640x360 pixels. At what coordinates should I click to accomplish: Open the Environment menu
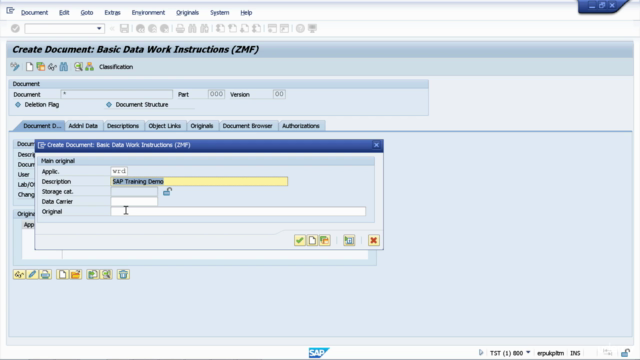pos(148,13)
